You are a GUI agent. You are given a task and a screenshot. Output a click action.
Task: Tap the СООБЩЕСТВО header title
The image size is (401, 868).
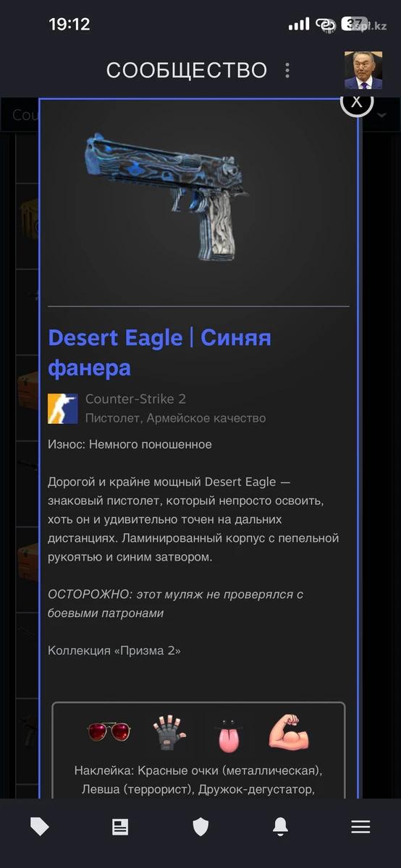187,70
